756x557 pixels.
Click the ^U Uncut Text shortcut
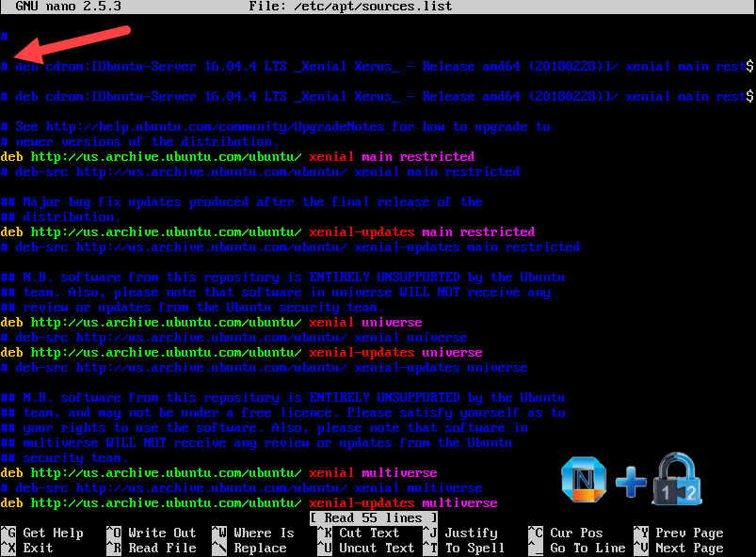(366, 548)
